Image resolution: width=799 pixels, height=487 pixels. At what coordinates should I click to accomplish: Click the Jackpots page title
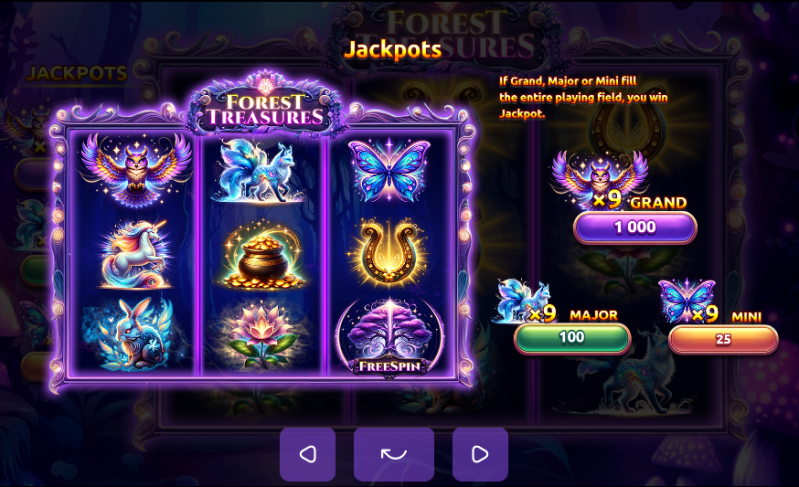[x=393, y=50]
